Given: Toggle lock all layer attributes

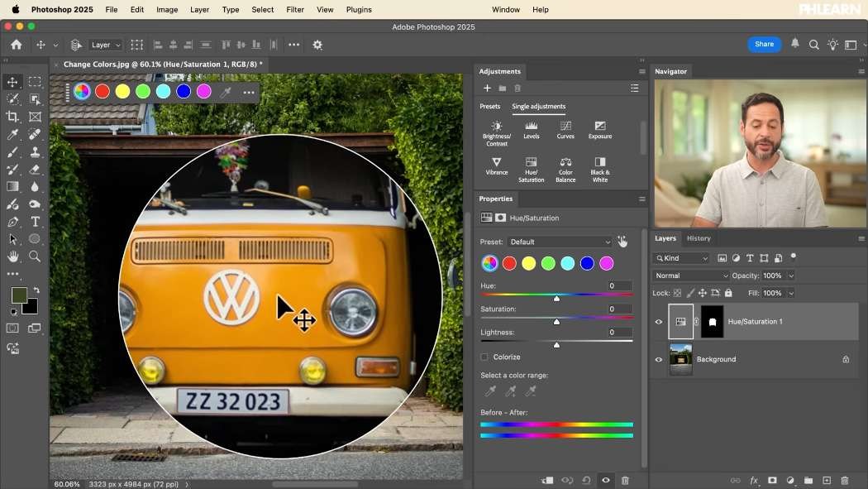Looking at the screenshot, I should 728,293.
